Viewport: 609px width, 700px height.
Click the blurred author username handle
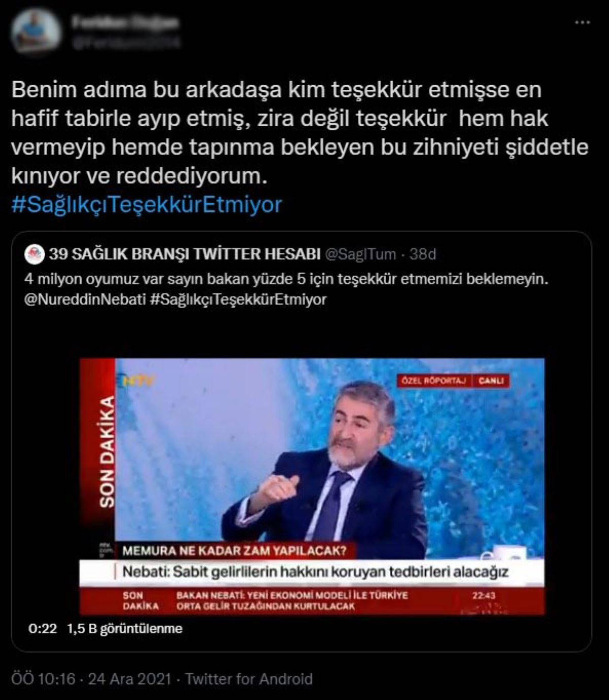(x=126, y=43)
